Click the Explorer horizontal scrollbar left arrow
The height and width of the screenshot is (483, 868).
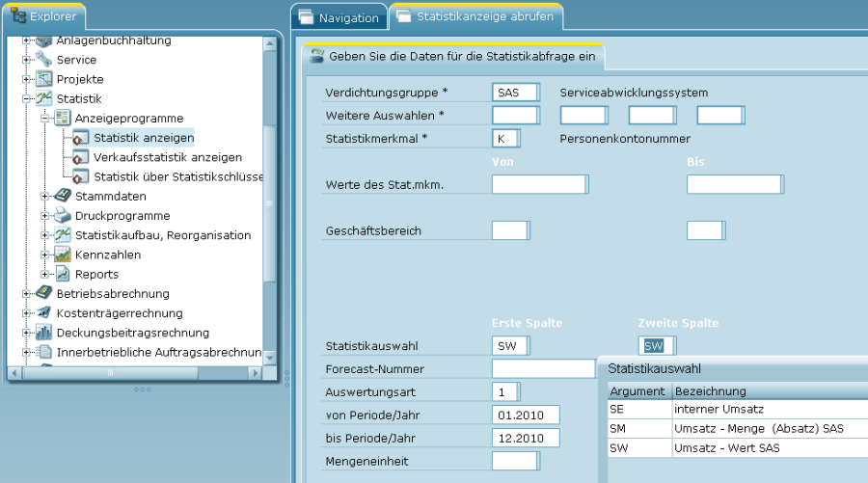pos(14,373)
